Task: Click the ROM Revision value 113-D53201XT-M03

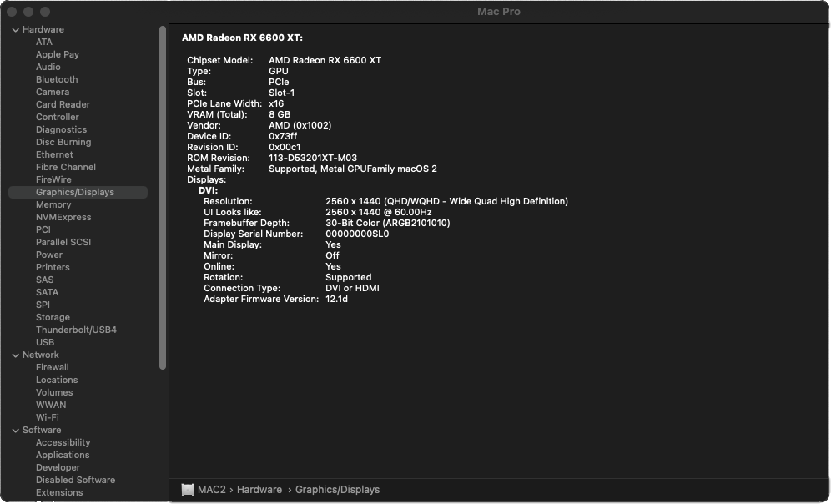Action: coord(313,158)
